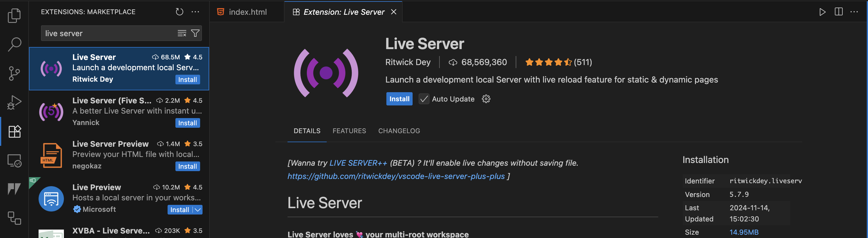Open editor More Actions ellipsis menu
868x238 pixels.
tap(854, 12)
